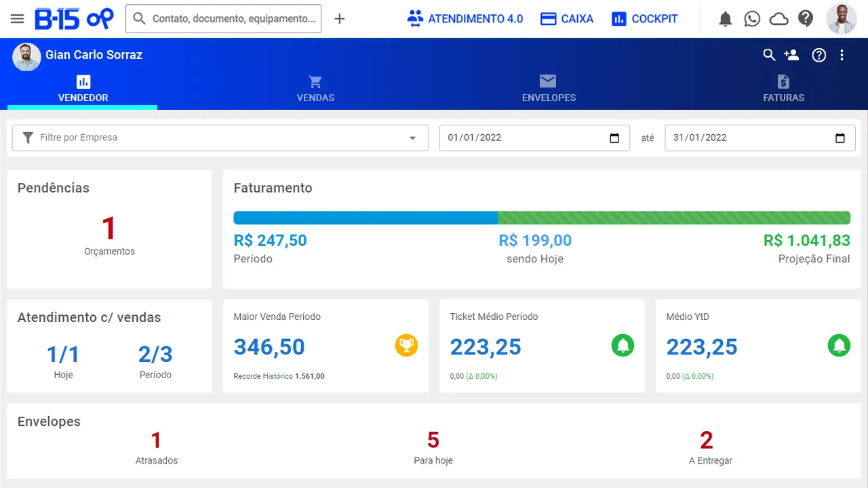Viewport: 868px width, 488px height.
Task: Switch to the Vendas tab
Action: (315, 89)
